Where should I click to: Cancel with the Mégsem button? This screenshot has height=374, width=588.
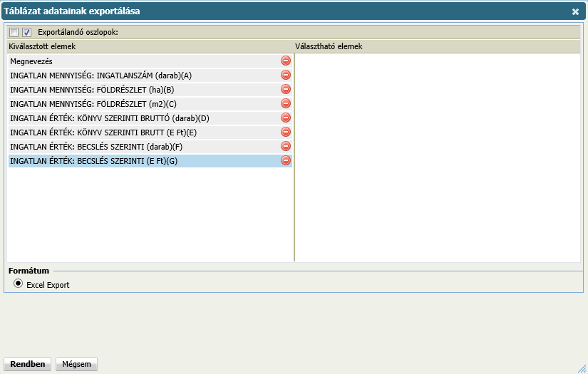76,364
